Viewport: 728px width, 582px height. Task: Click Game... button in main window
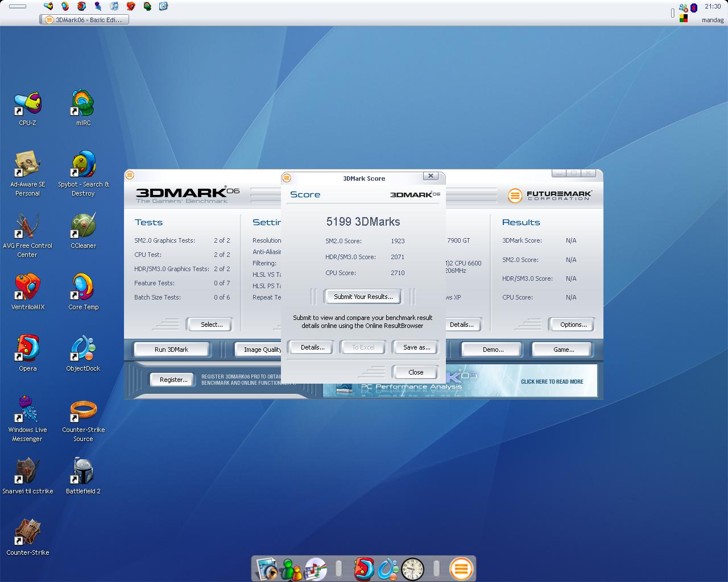(563, 350)
